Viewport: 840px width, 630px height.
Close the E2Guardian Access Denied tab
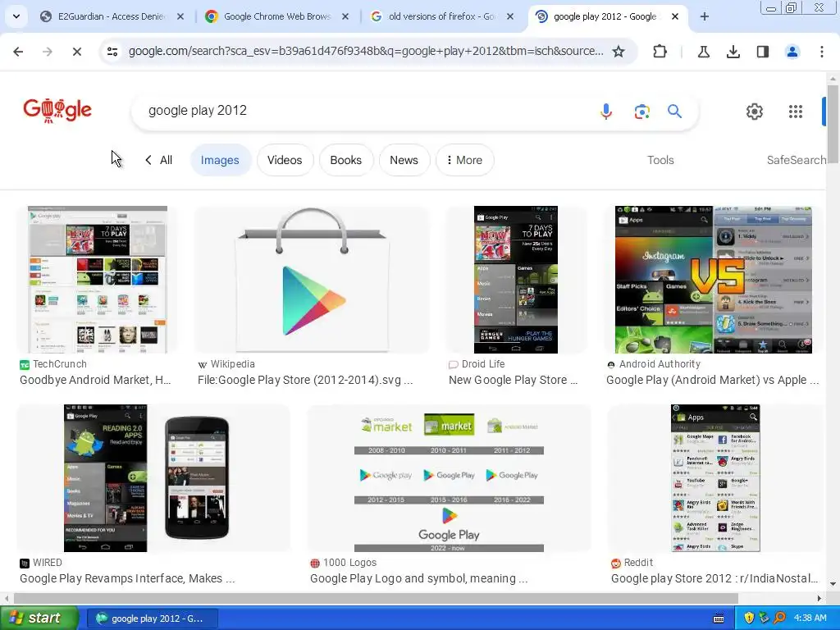click(180, 16)
